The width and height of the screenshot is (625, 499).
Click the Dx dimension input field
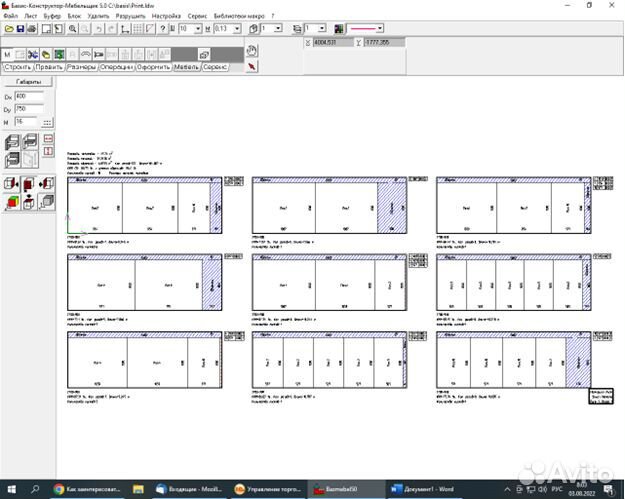pos(27,96)
